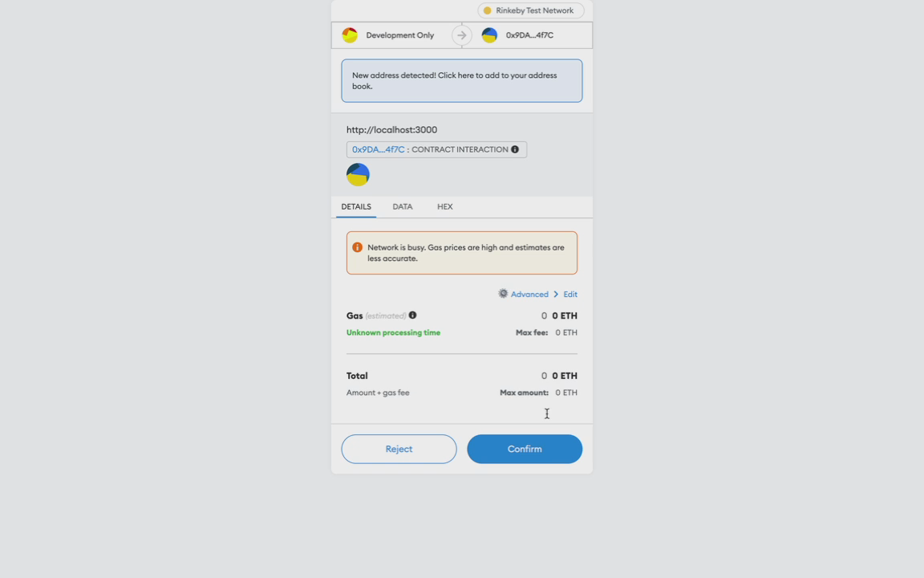924x578 pixels.
Task: Click the arrow icon between sender and recipient
Action: 462,35
